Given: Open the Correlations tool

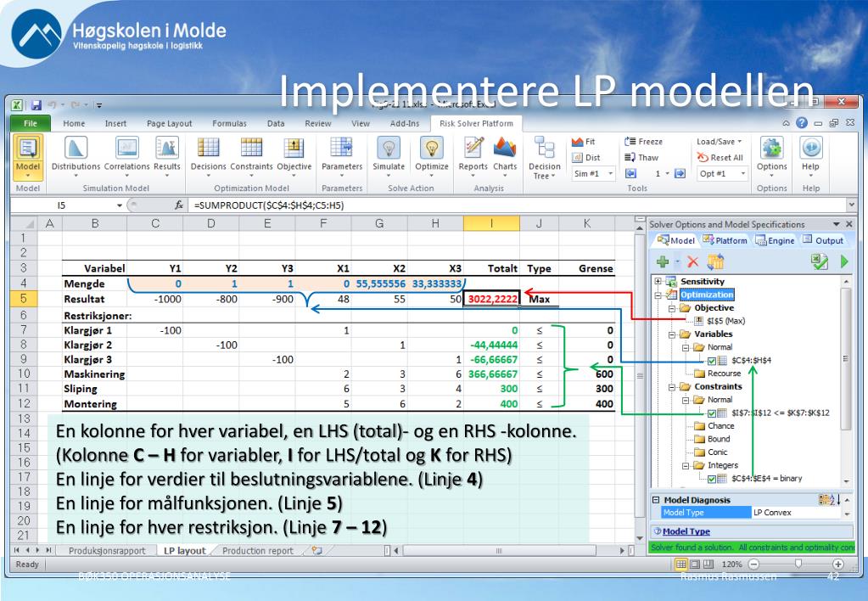Looking at the screenshot, I should pyautogui.click(x=126, y=155).
